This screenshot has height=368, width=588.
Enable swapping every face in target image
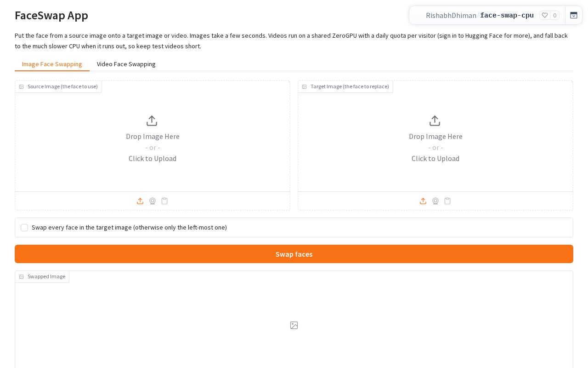click(24, 228)
